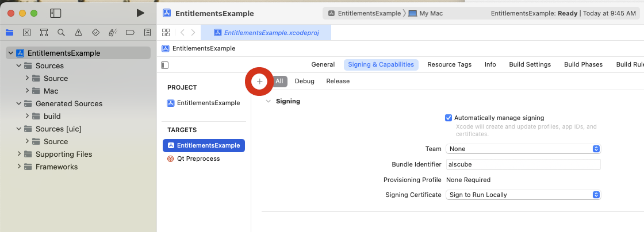The image size is (644, 232).
Task: Add capability with the plus button
Action: pos(259,82)
